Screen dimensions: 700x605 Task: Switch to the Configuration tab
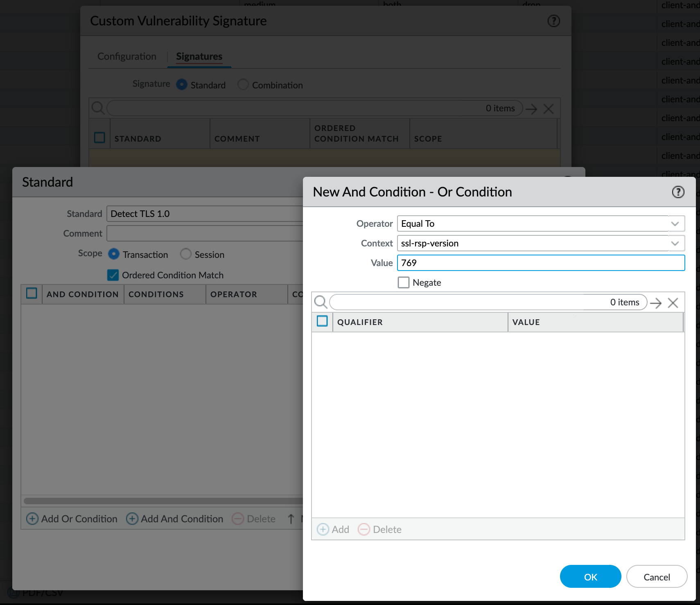coord(126,56)
